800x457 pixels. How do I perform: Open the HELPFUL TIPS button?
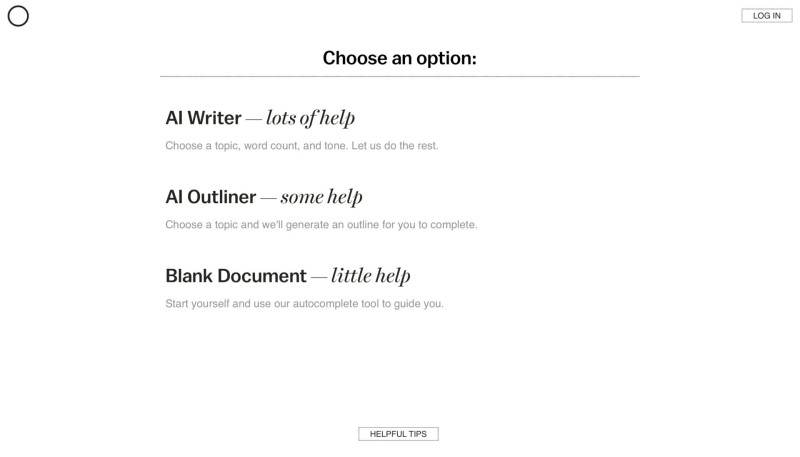point(398,434)
